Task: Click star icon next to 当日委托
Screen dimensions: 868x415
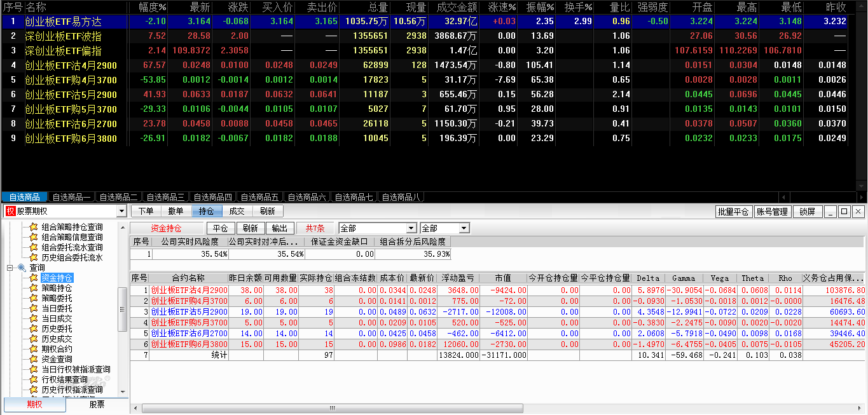Action: point(34,308)
